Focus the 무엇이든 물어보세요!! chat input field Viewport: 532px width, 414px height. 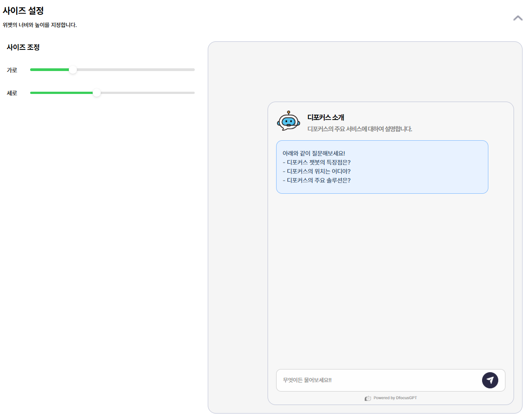tap(378, 380)
